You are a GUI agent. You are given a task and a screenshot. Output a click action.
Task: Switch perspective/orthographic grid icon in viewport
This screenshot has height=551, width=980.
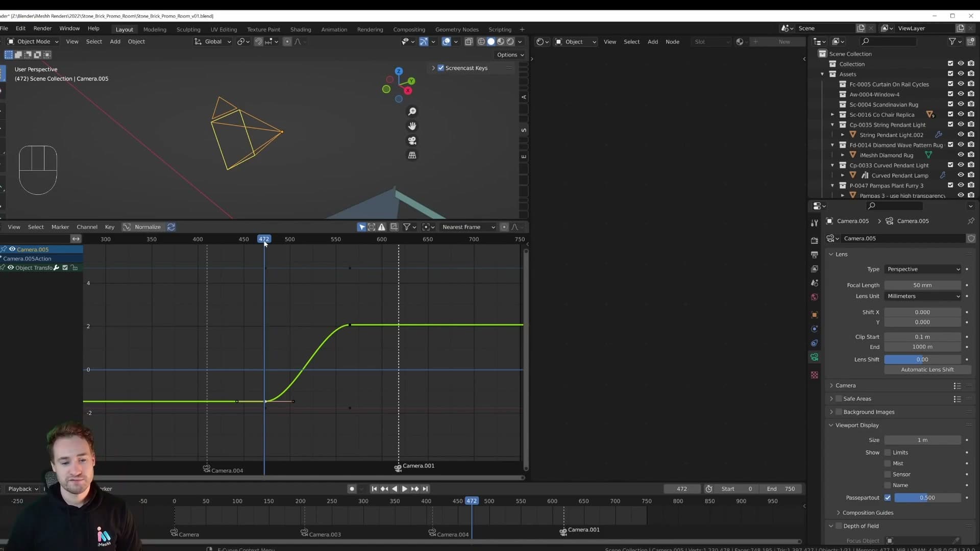coord(412,155)
